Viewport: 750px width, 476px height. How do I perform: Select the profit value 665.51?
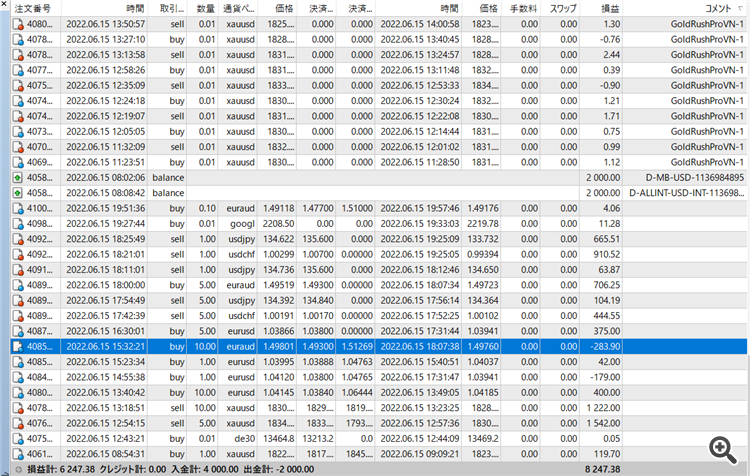[607, 239]
